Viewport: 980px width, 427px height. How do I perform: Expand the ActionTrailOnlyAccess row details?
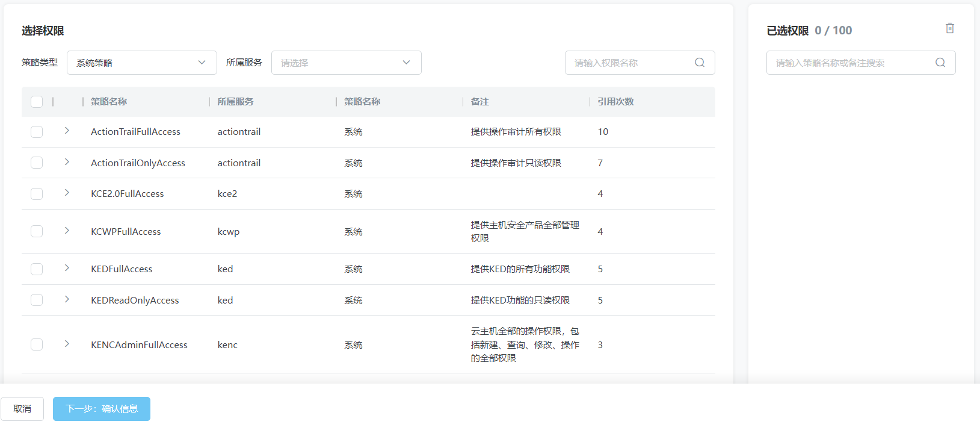tap(67, 162)
